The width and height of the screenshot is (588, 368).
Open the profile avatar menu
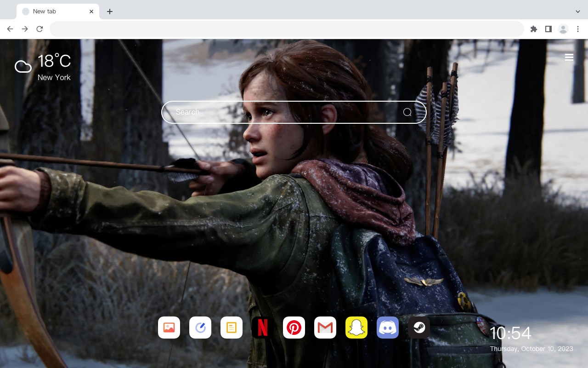[563, 29]
